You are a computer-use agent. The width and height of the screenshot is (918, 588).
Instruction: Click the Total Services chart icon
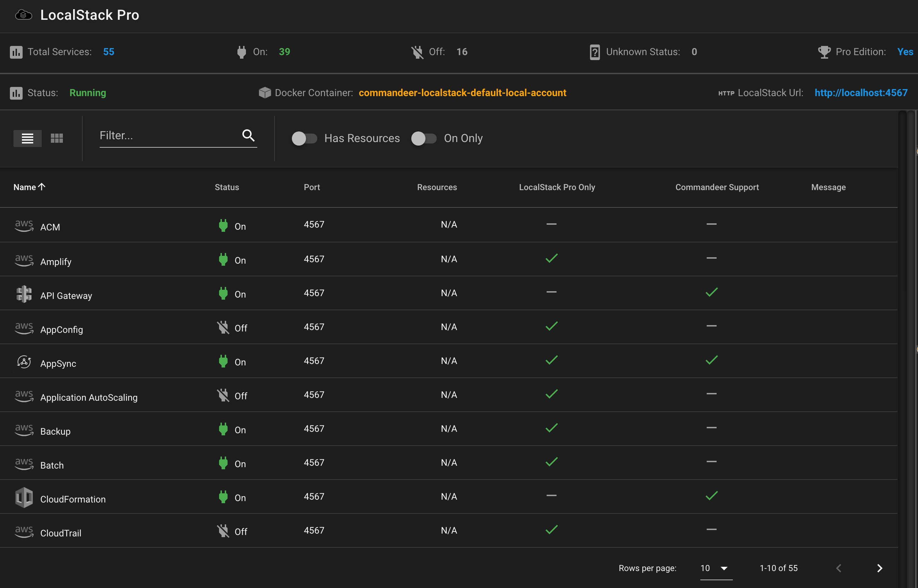pyautogui.click(x=16, y=52)
